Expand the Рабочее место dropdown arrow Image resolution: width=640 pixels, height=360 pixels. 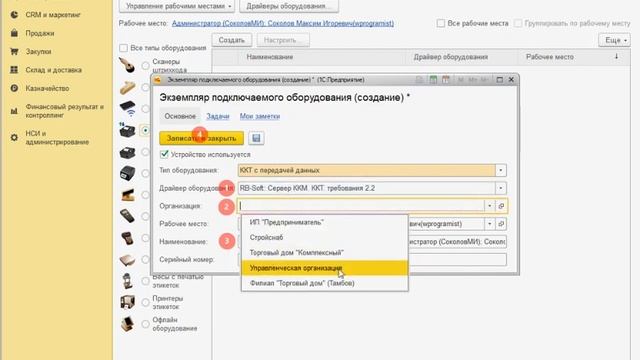489,224
